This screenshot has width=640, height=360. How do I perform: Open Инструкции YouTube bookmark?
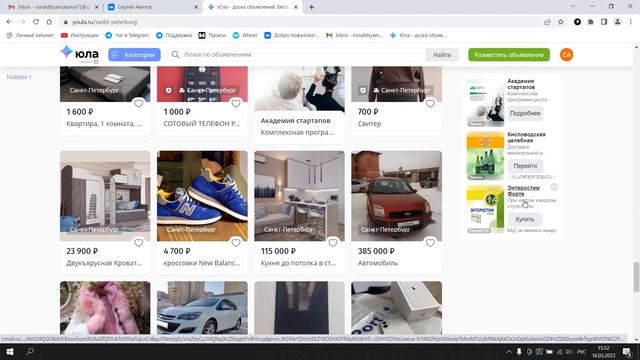point(80,36)
